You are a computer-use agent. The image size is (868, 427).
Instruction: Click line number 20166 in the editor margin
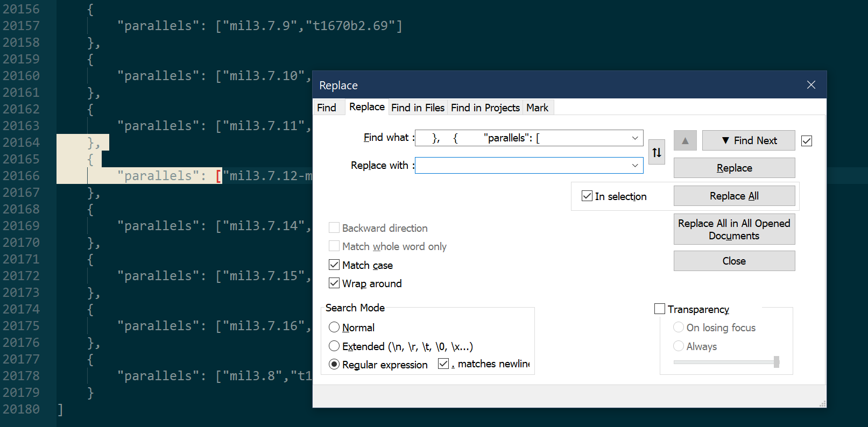pyautogui.click(x=22, y=176)
